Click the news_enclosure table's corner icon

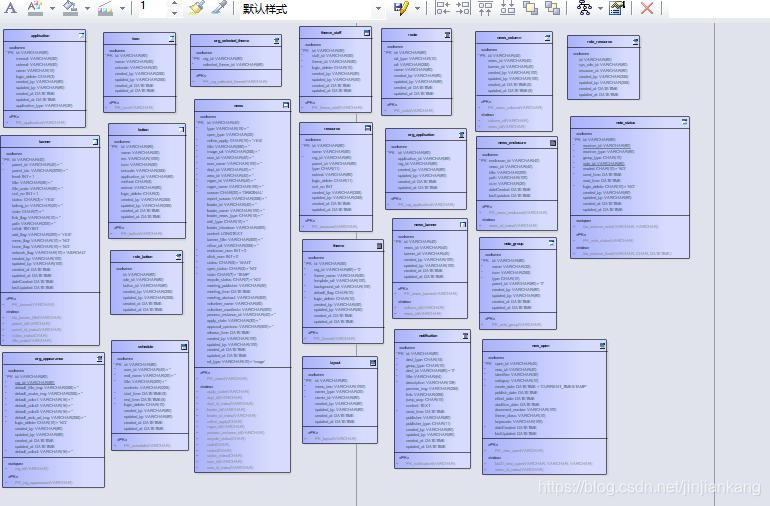(x=553, y=143)
